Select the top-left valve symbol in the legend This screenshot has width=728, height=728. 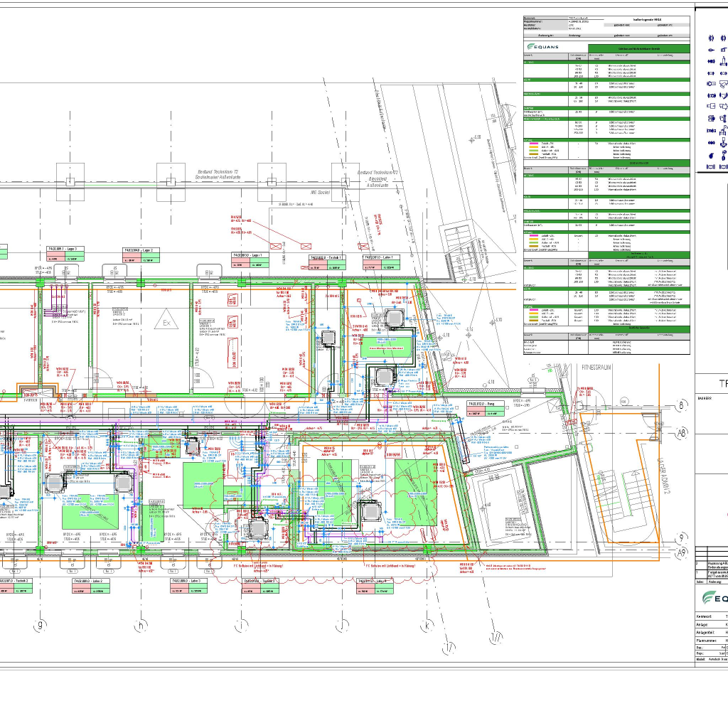711,38
